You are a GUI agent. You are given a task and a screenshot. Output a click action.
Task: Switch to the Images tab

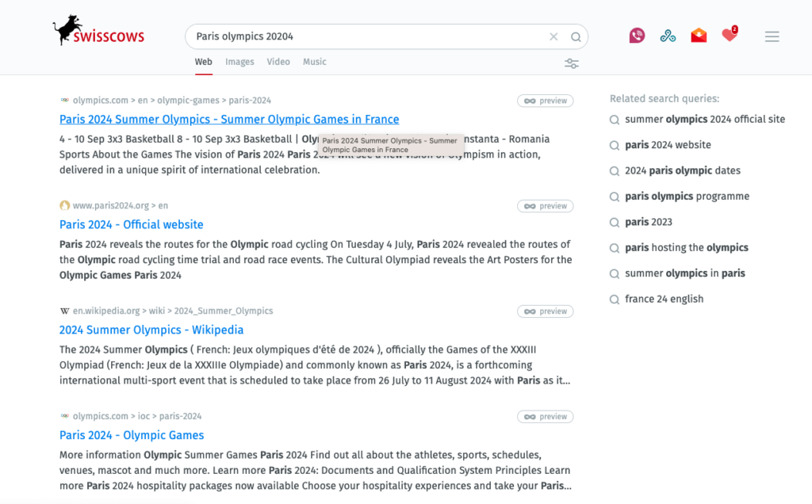click(239, 62)
